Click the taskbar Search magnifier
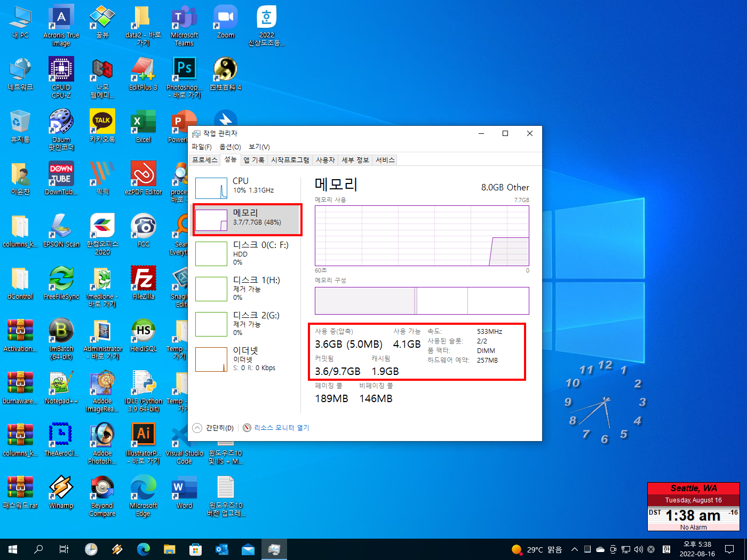The width and height of the screenshot is (747, 560). point(38,549)
